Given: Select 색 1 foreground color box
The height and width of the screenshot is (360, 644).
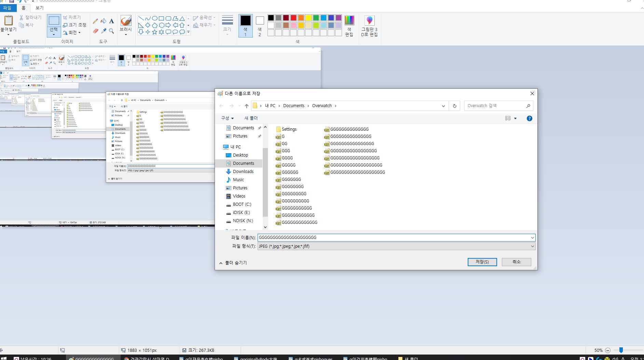Looking at the screenshot, I should (245, 25).
